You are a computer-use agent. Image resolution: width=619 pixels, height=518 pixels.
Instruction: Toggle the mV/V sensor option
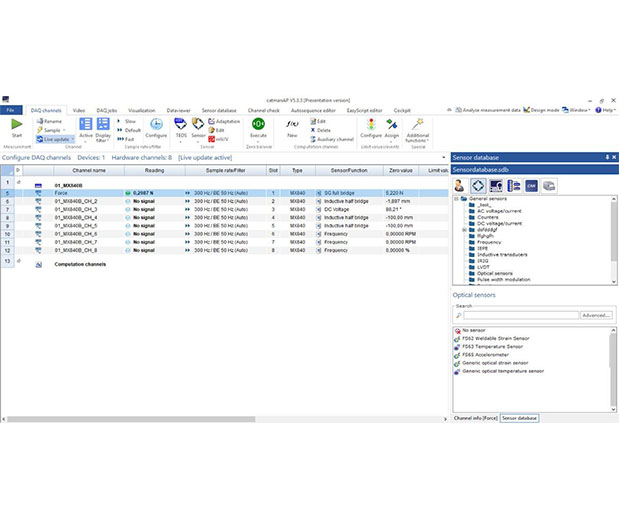point(221,139)
